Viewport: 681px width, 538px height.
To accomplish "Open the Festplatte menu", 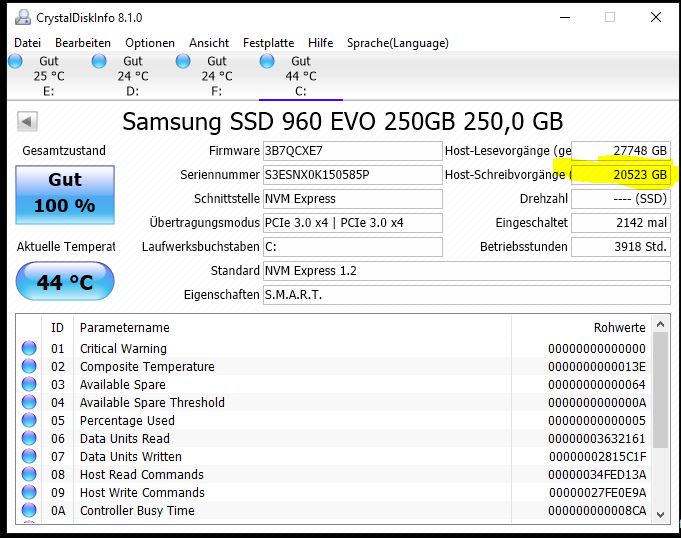I will (x=268, y=43).
